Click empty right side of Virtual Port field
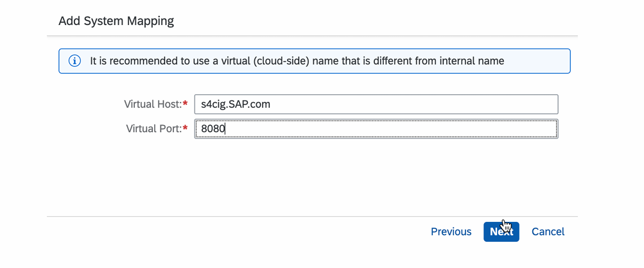Screen dimensions: 644x268 click(x=482, y=129)
